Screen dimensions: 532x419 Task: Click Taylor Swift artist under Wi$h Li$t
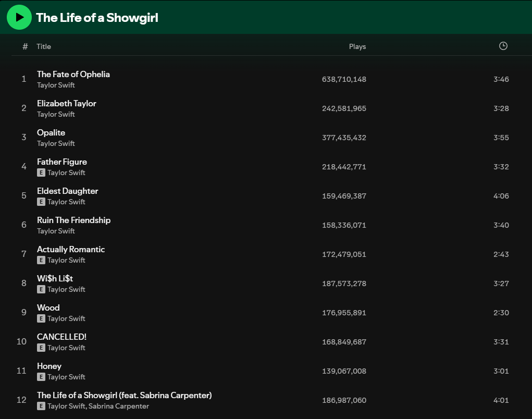[66, 289]
